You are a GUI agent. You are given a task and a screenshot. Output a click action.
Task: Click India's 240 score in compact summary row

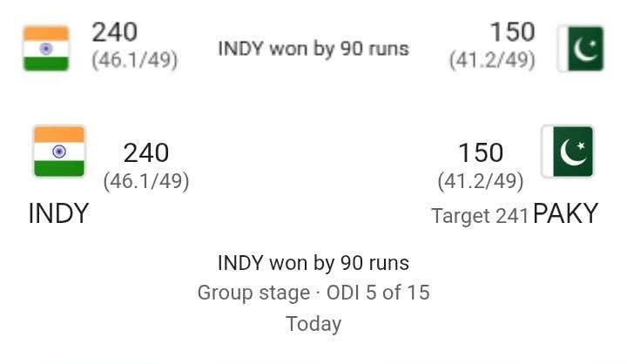(115, 32)
